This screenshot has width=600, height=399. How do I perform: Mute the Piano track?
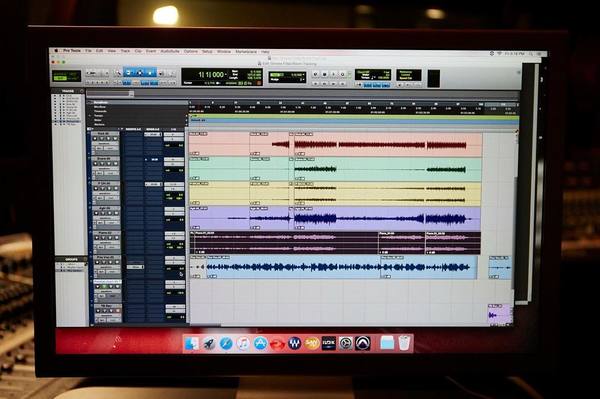click(116, 238)
